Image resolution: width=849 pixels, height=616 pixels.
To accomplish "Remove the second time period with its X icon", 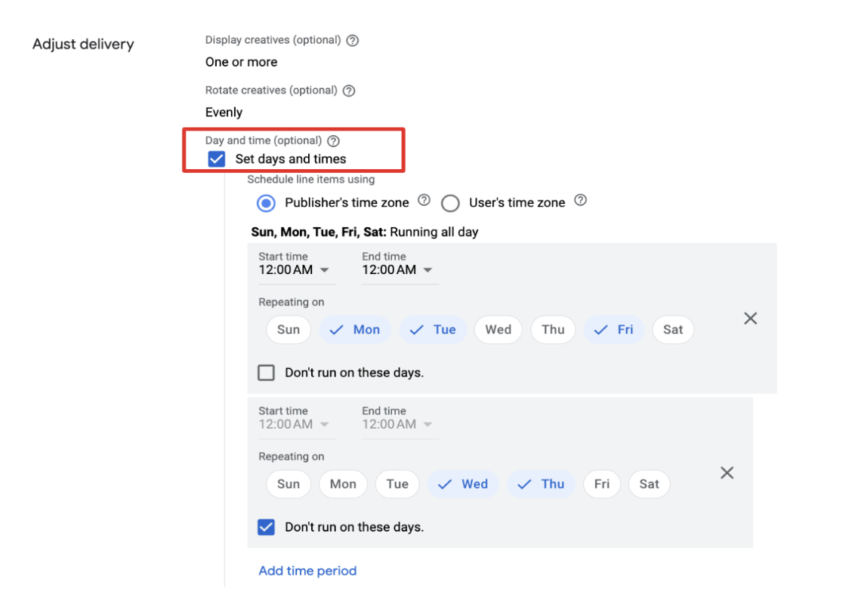I will point(727,473).
